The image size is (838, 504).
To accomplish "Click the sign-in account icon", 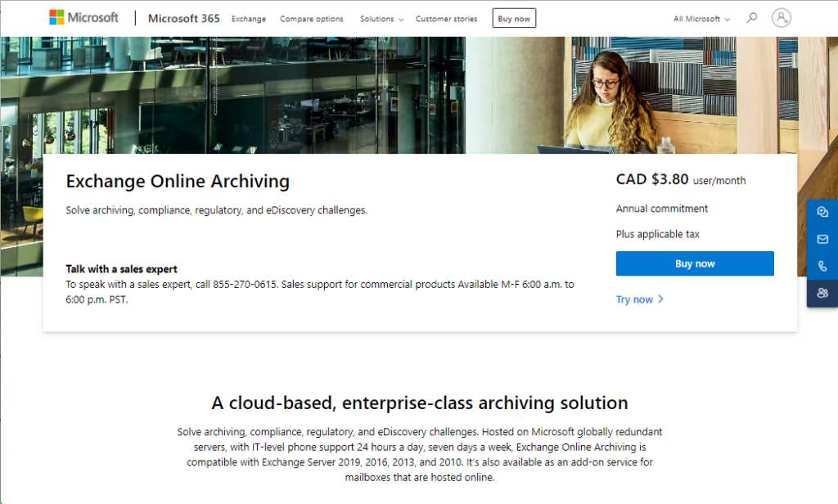I will pyautogui.click(x=781, y=17).
